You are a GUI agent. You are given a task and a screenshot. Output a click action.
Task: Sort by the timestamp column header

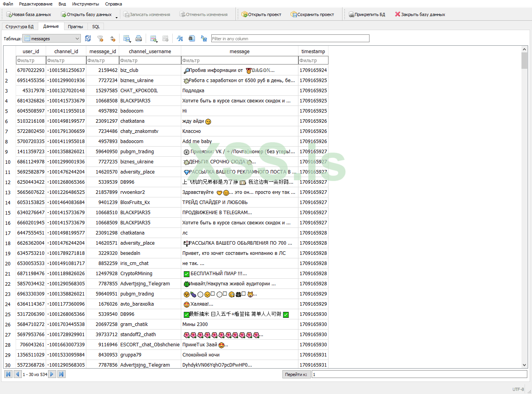pos(313,51)
